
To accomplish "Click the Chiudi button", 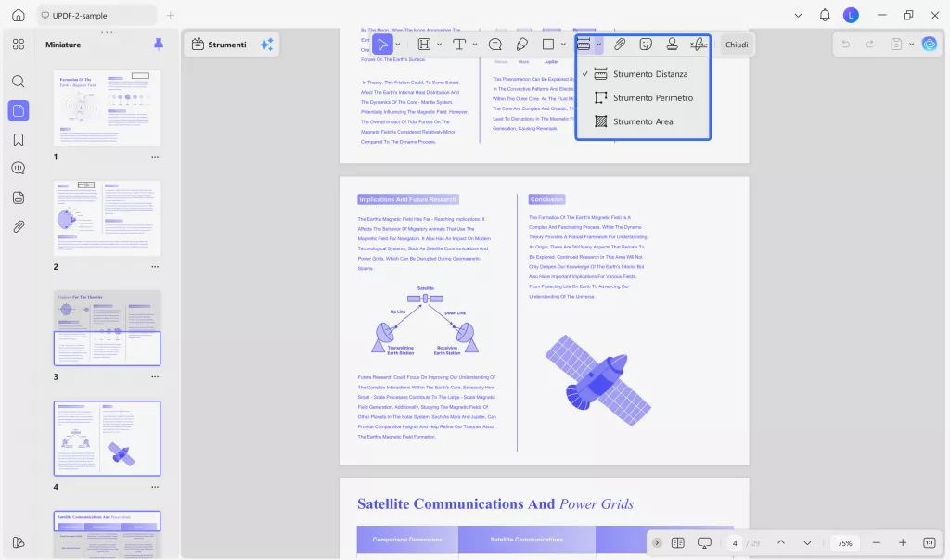I will click(737, 45).
